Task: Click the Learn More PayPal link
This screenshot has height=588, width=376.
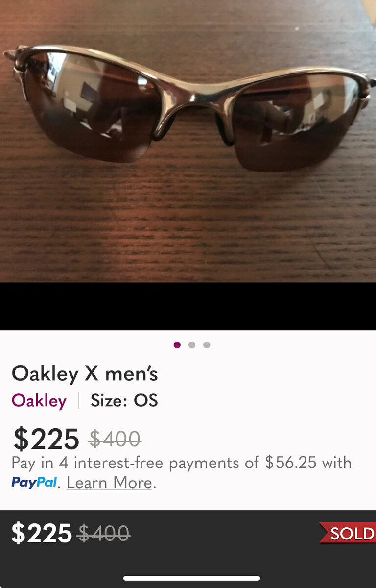Action: (109, 483)
